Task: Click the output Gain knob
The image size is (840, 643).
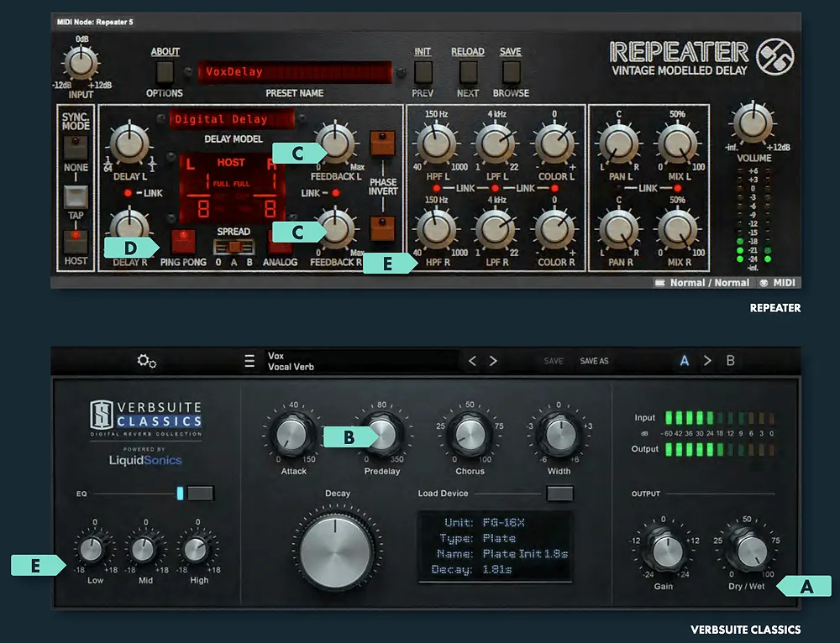Action: click(x=666, y=550)
